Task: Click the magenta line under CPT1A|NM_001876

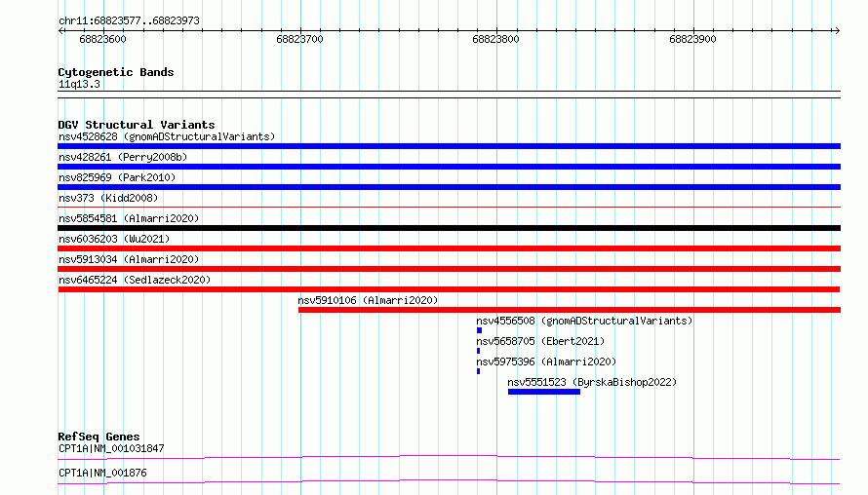Action: [x=449, y=481]
